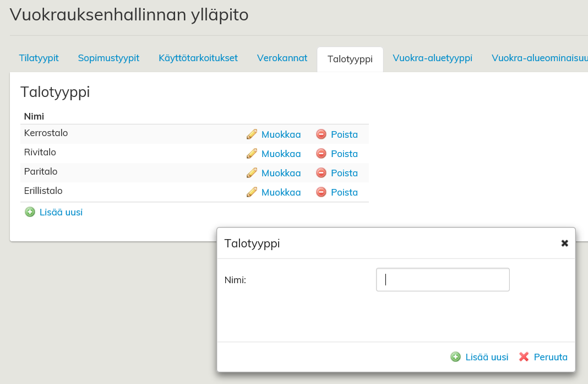The width and height of the screenshot is (588, 384).
Task: Click Muokkaa link for Erillistalo
Action: (x=281, y=192)
